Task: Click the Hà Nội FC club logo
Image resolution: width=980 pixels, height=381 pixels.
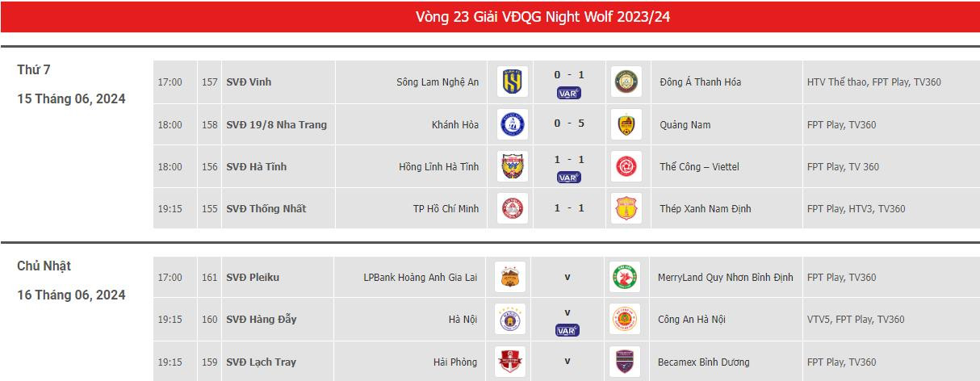Action: (510, 319)
